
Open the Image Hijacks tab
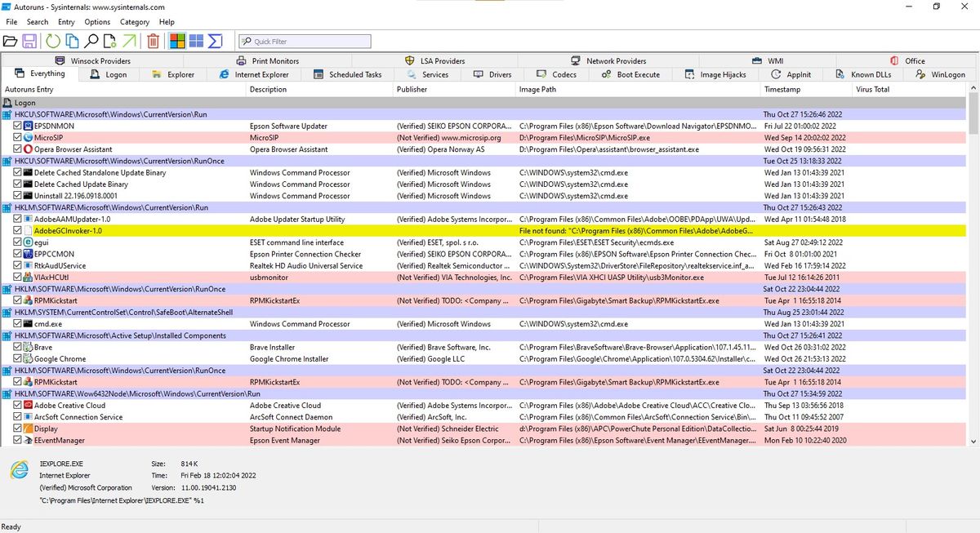click(715, 74)
